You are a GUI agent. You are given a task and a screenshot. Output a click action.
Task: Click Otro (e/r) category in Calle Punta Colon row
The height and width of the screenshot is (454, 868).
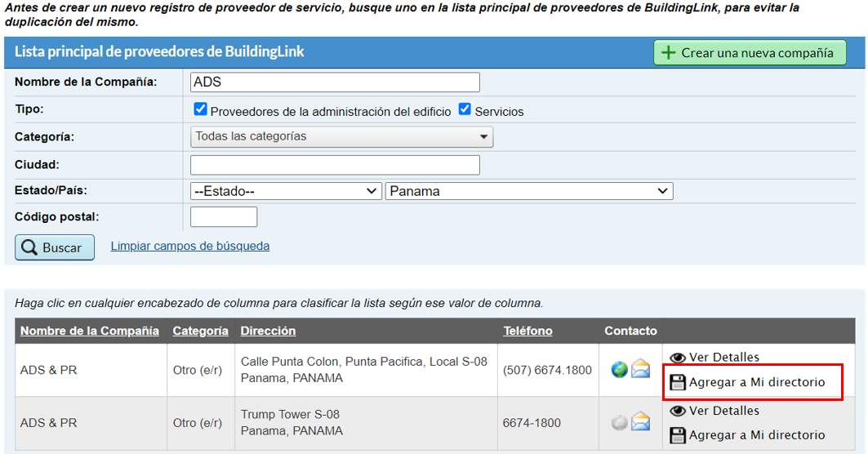pos(198,370)
